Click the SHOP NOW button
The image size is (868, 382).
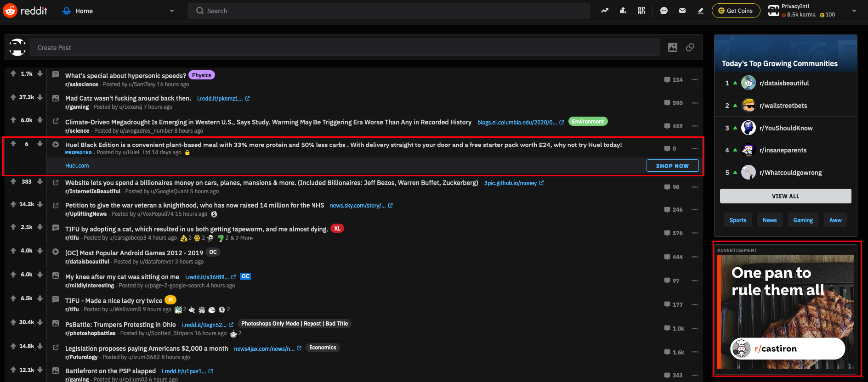coord(672,166)
